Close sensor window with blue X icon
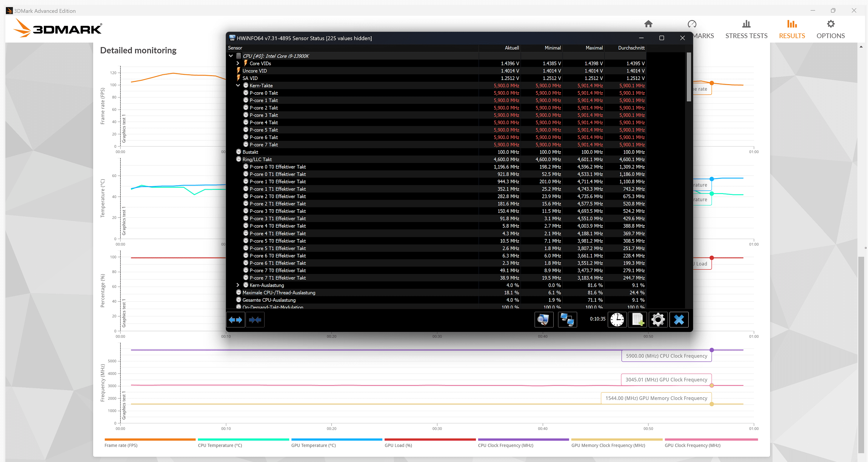Screen dimensions: 868x462 pos(679,319)
